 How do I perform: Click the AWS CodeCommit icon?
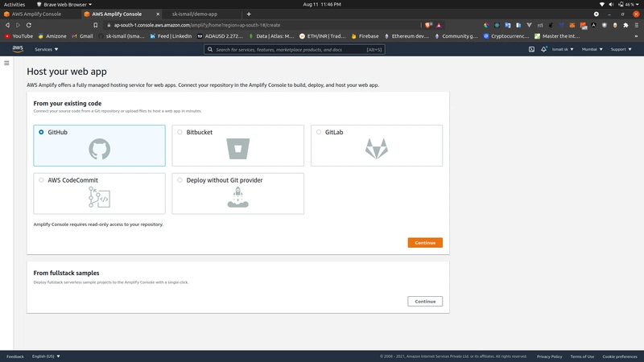99,197
